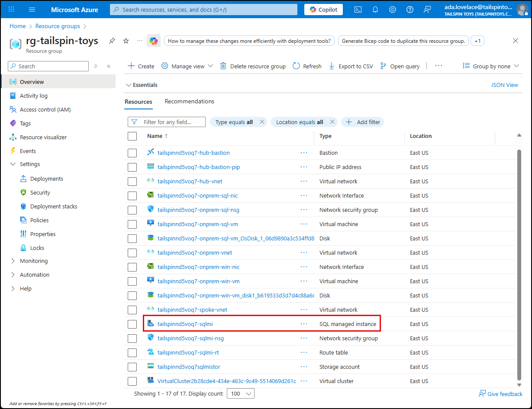Screen dimensions: 532x409
Task: Navigate to Resource groups via breadcrumb
Action: 58,26
